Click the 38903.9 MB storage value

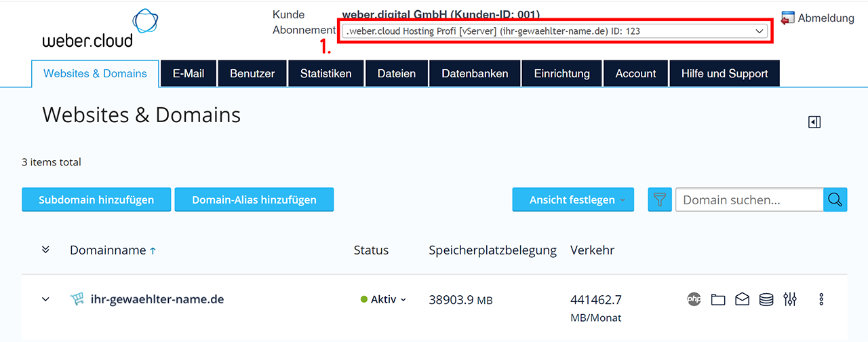pyautogui.click(x=460, y=299)
